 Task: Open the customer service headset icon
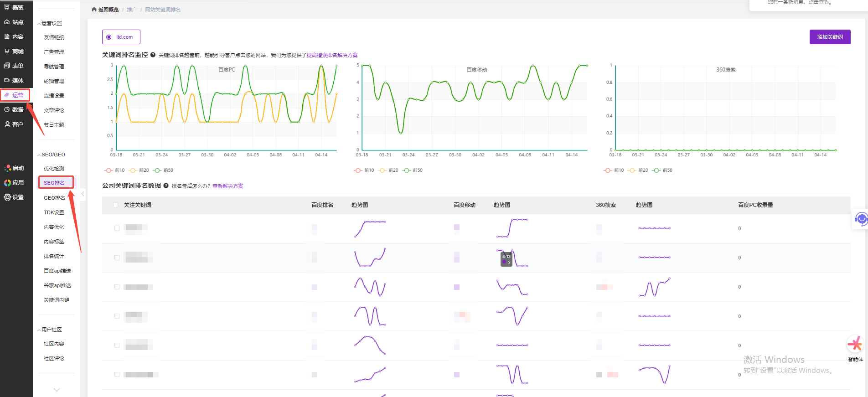click(x=860, y=219)
